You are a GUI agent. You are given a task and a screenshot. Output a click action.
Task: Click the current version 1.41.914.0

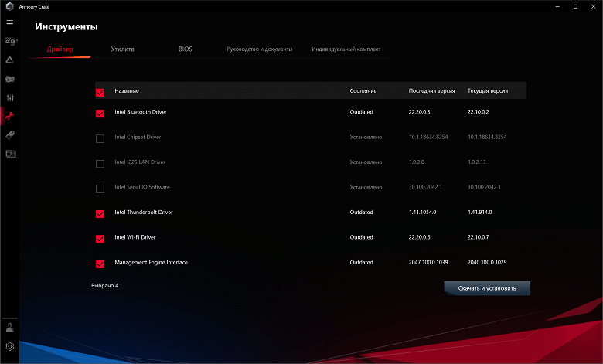(x=480, y=213)
